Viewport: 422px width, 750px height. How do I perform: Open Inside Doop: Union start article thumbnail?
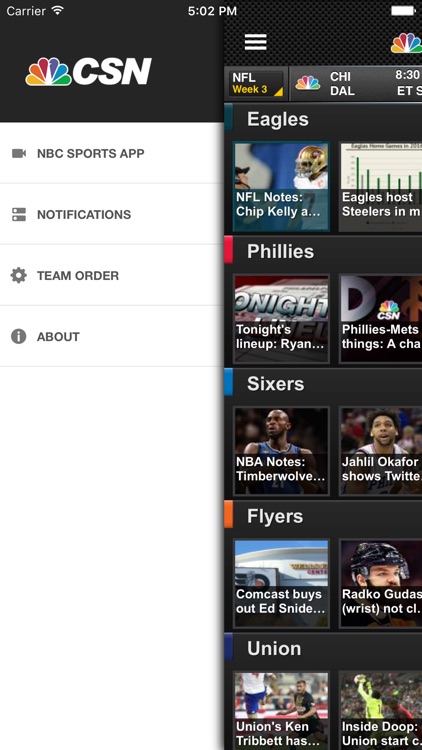click(381, 711)
